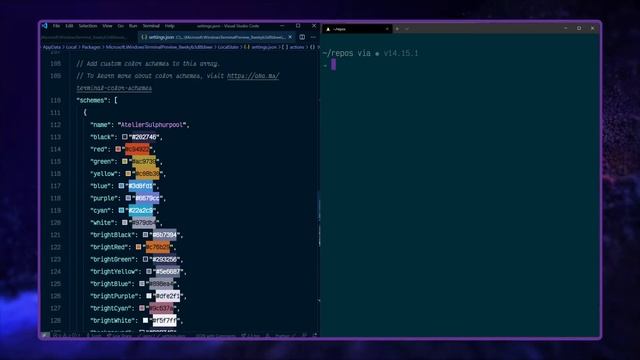Close the settings.json editor tab

[x=290, y=37]
